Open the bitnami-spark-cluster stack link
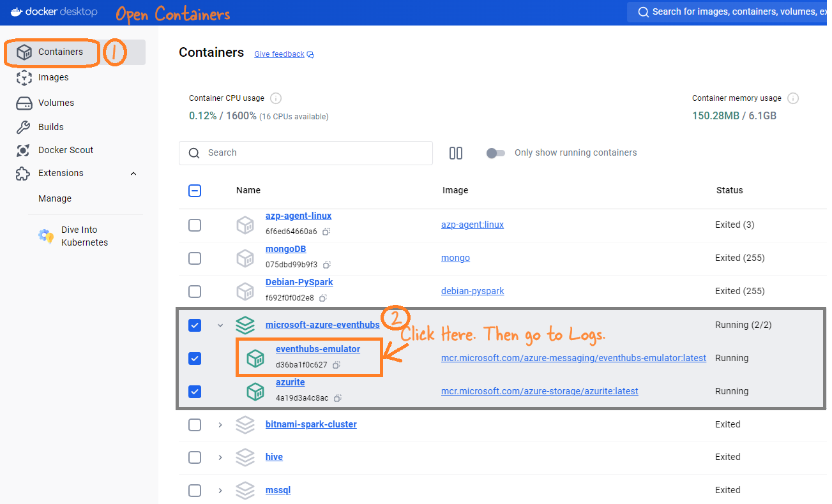The image size is (832, 504). tap(311, 424)
